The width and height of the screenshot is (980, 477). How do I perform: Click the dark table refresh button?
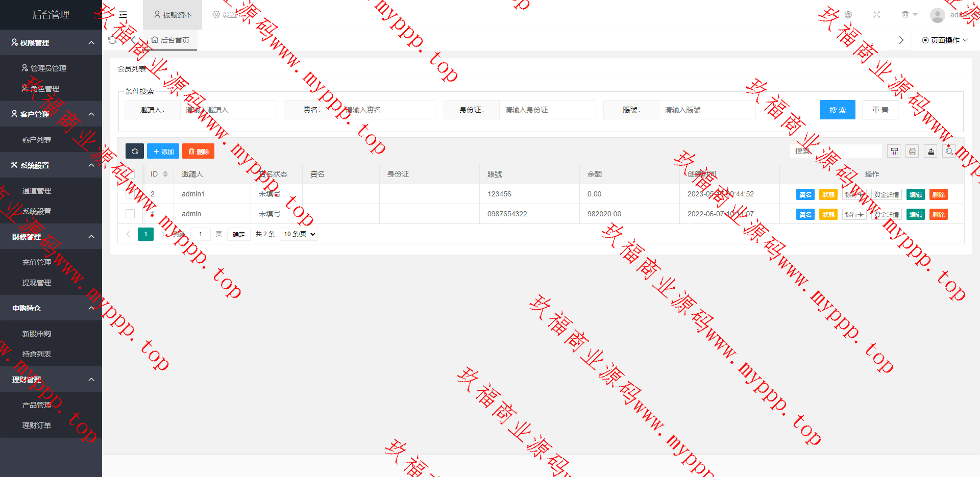(135, 151)
